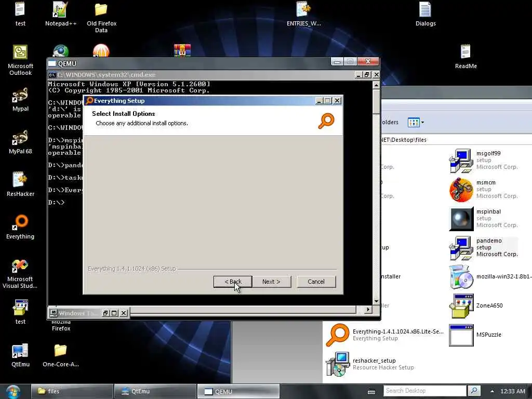Select mozilla-win32-1.8b1 installer file
The width and height of the screenshot is (532, 399).
[490, 276]
